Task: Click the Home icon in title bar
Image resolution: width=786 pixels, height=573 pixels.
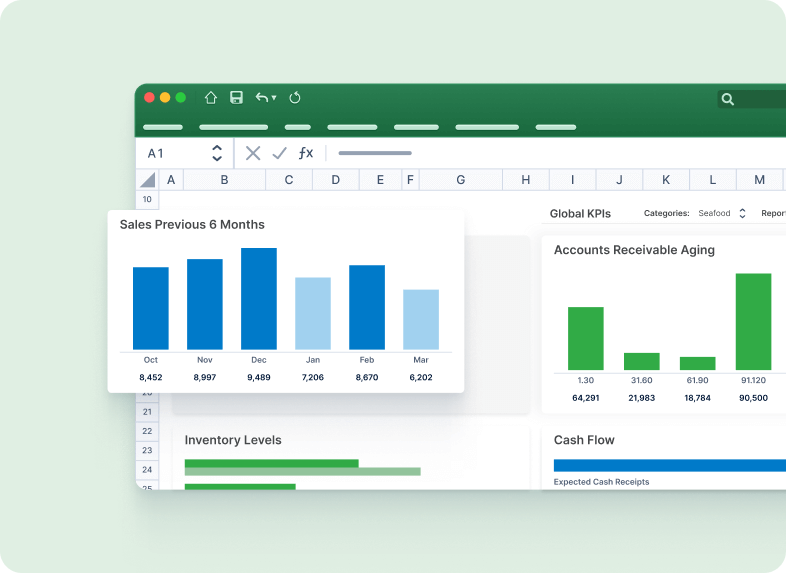Action: click(x=211, y=98)
